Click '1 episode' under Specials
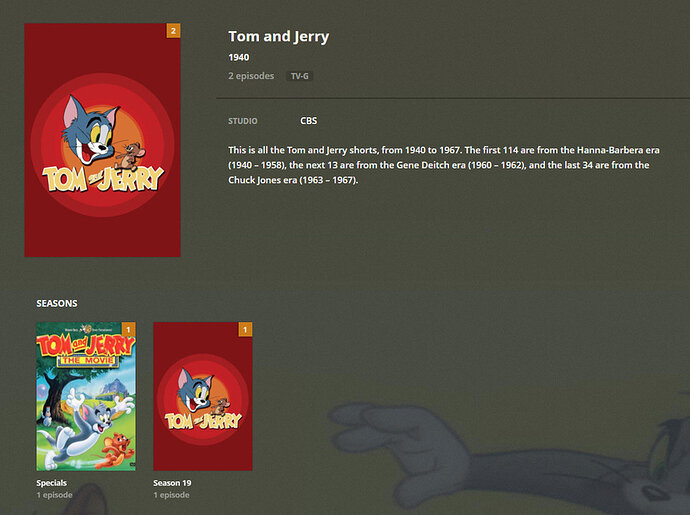 click(54, 495)
